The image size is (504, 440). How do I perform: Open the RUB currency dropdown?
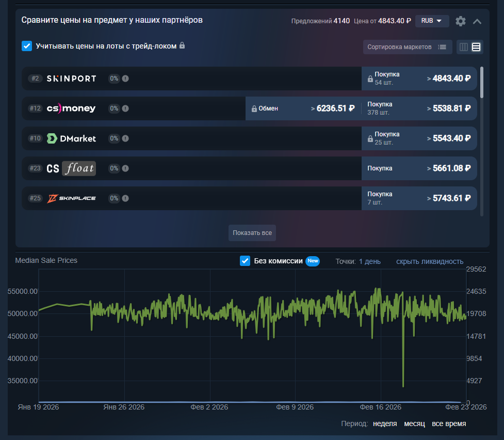pos(432,21)
